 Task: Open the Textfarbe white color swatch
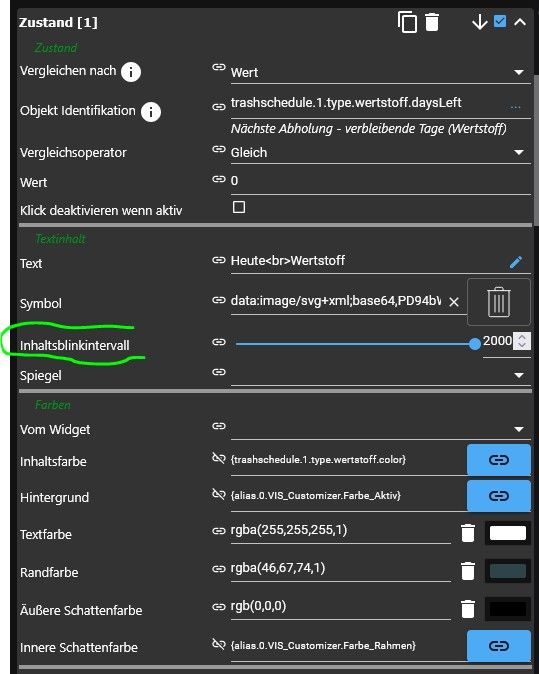coord(508,533)
